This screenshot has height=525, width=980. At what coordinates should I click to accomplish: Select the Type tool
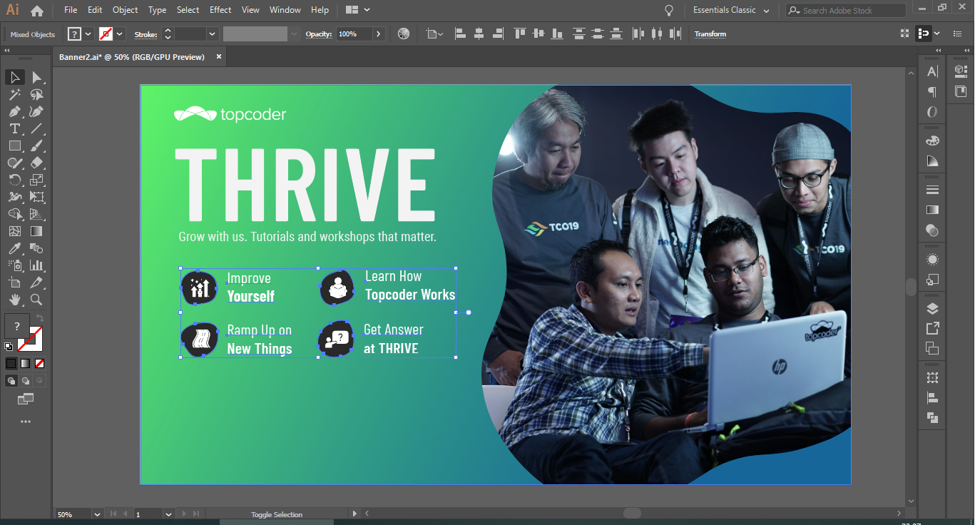point(14,128)
